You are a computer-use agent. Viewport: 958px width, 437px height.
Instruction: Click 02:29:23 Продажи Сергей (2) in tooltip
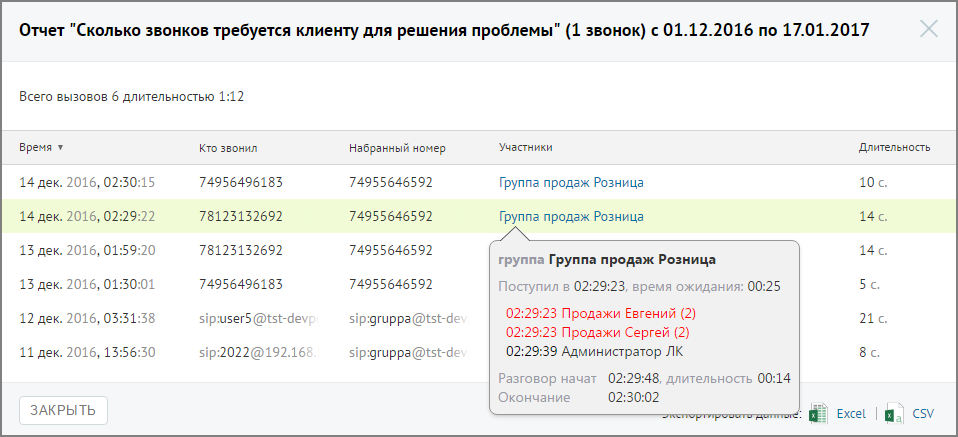(x=598, y=332)
